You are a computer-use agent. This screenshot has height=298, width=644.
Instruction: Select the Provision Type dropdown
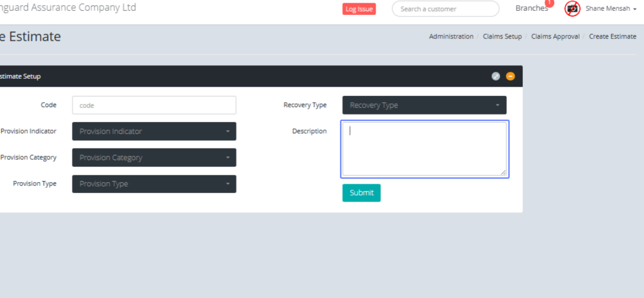pos(154,184)
